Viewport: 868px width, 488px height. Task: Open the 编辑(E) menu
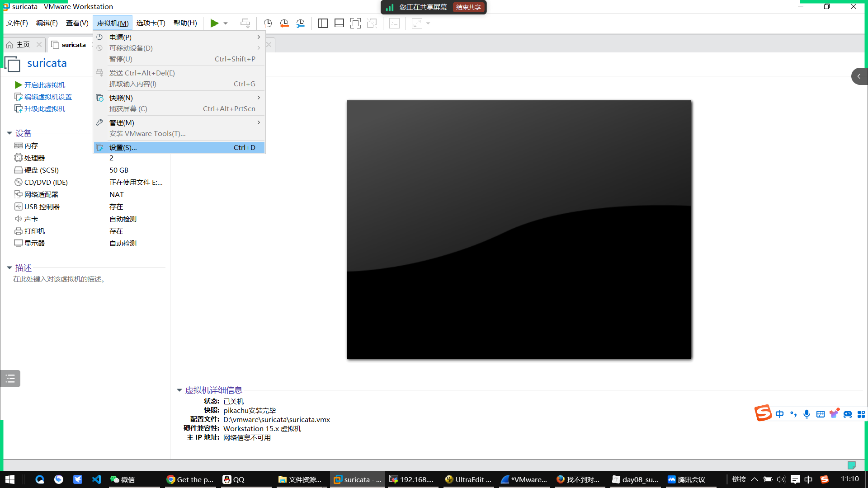[x=47, y=23]
